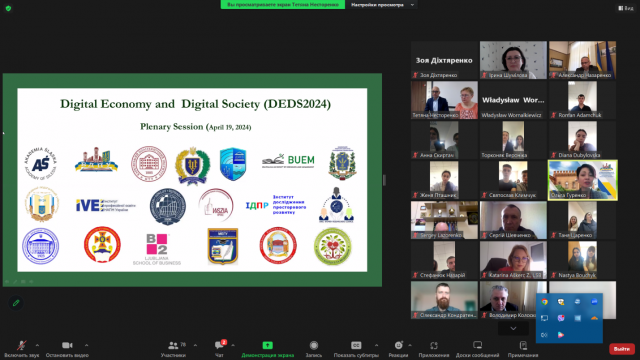640x360 pixels.
Task: Click Zoom icon in system tray popup
Action: (594, 302)
